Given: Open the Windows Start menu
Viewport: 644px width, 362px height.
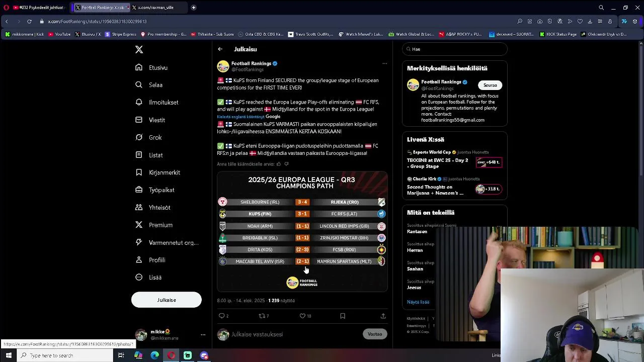Looking at the screenshot, I should tap(9, 355).
